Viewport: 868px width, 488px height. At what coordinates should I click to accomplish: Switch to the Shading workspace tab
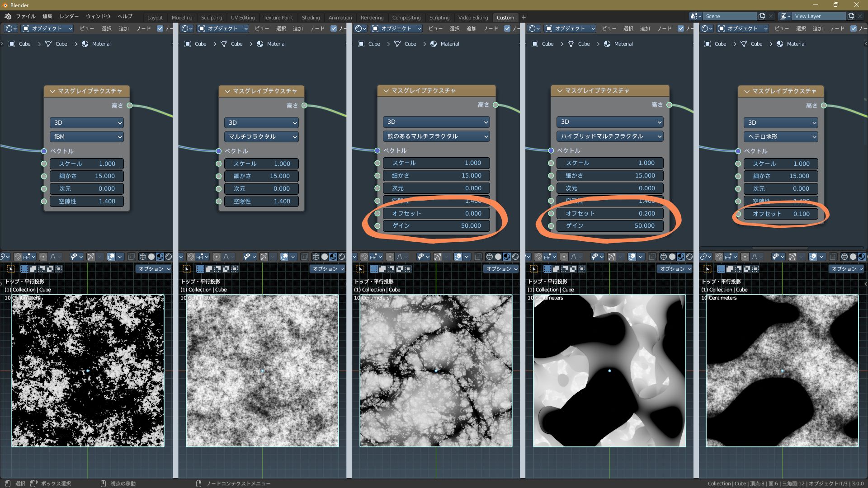(x=311, y=18)
